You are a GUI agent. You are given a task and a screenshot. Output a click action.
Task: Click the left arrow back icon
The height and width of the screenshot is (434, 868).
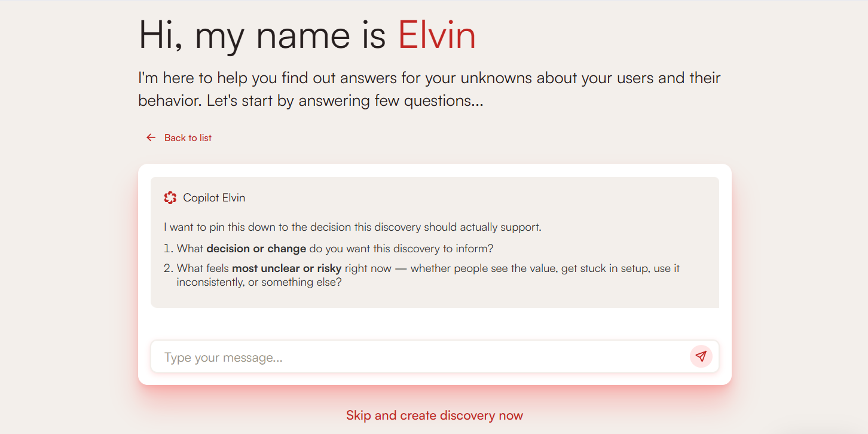151,137
